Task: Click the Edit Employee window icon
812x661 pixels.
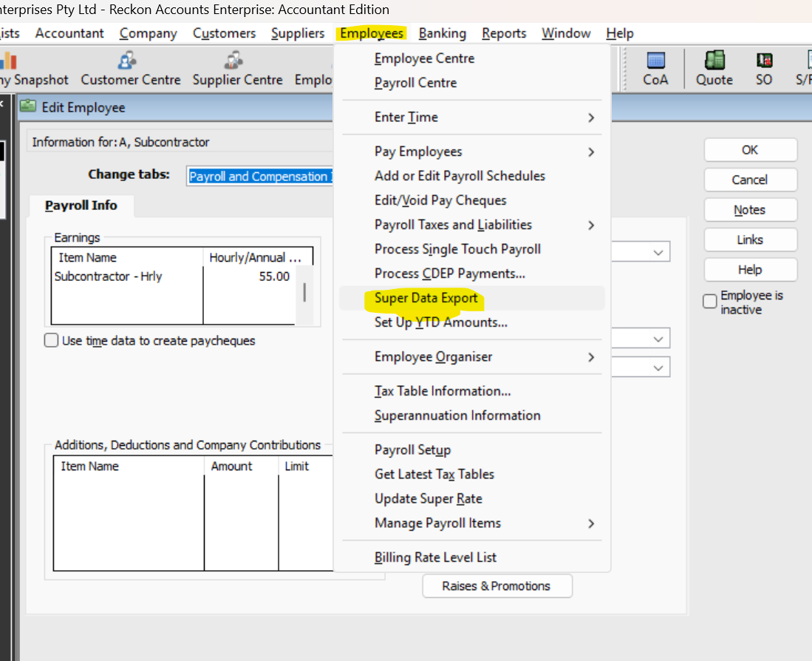Action: (x=28, y=107)
